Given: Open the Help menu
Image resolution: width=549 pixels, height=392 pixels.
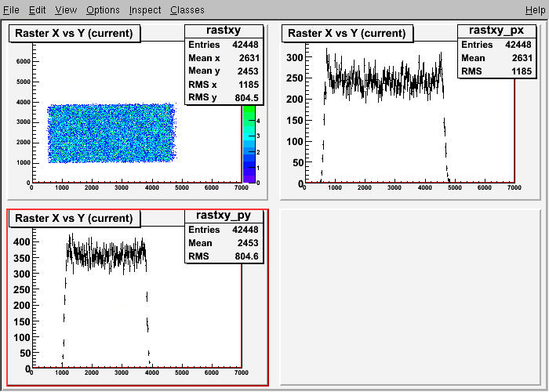Looking at the screenshot, I should tap(536, 9).
